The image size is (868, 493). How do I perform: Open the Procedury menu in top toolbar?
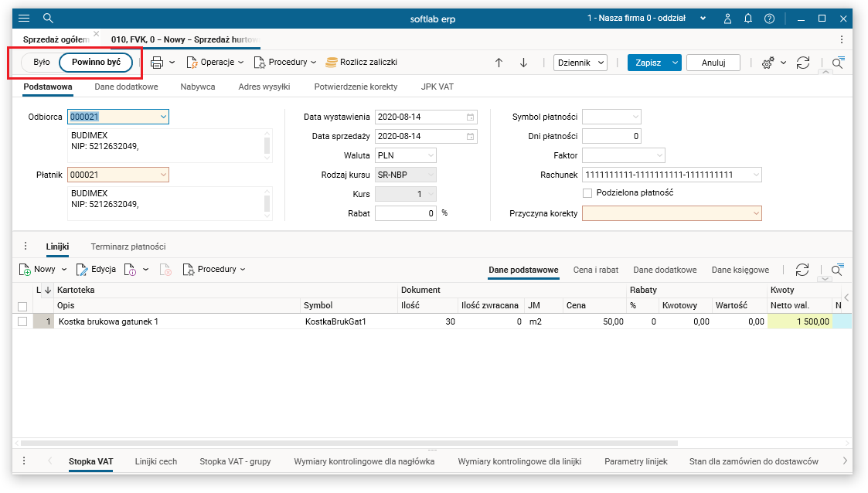(285, 63)
